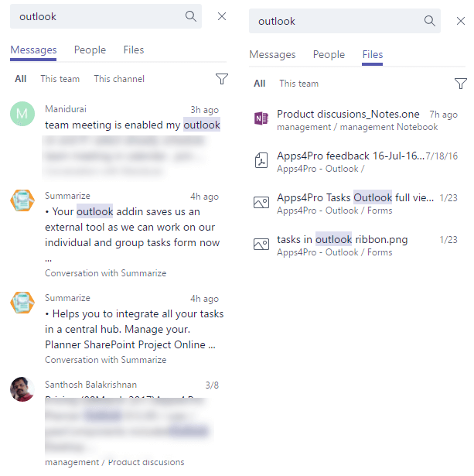Open the filter funnel in Messages results

click(x=222, y=79)
